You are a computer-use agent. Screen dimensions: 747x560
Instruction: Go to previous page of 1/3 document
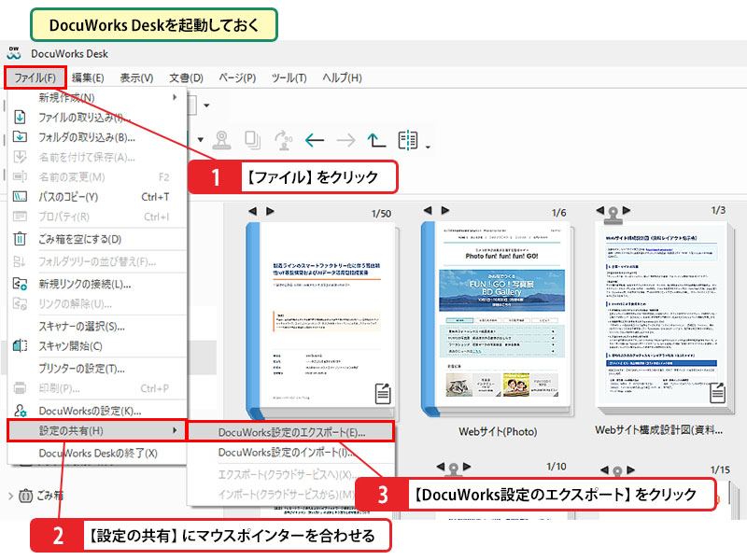pos(600,210)
